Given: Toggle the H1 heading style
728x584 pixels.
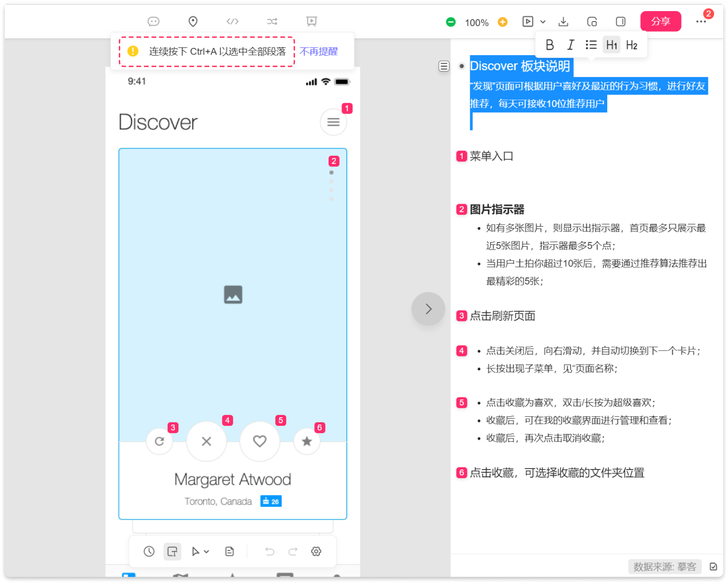Looking at the screenshot, I should [612, 45].
